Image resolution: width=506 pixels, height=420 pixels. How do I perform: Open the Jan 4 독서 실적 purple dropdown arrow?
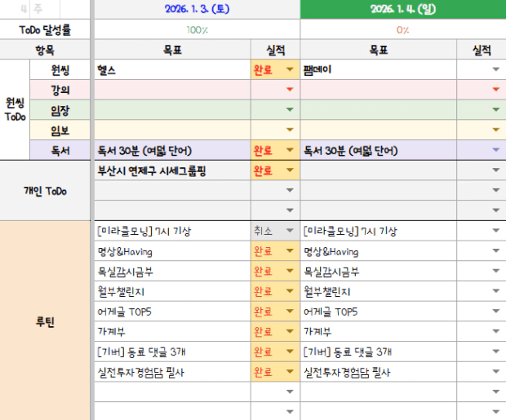tap(496, 150)
